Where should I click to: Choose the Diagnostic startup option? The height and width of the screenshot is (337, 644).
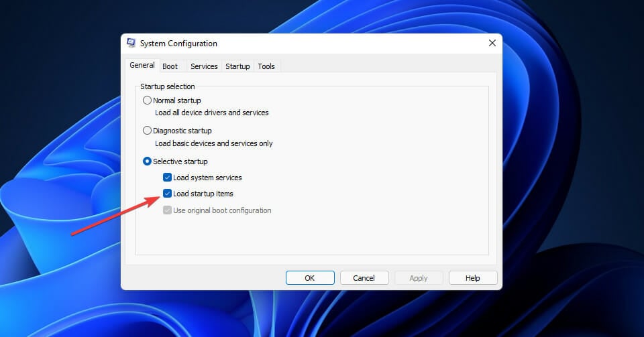coord(147,131)
